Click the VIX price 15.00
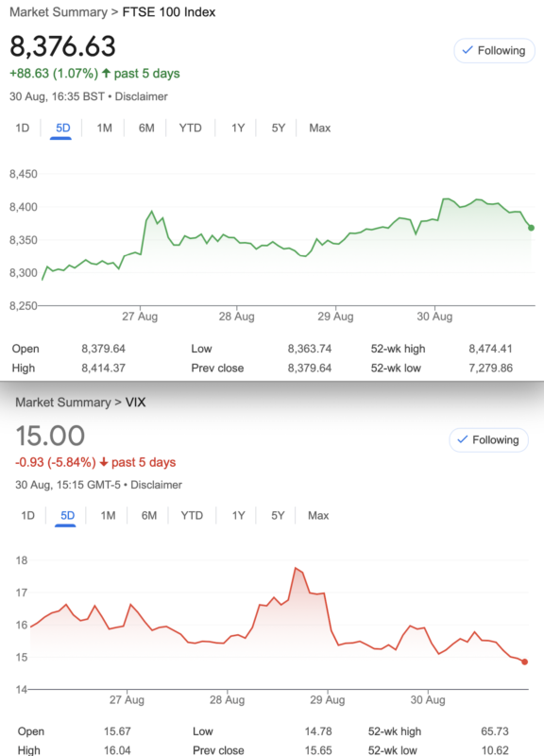The image size is (544, 756). [x=50, y=436]
